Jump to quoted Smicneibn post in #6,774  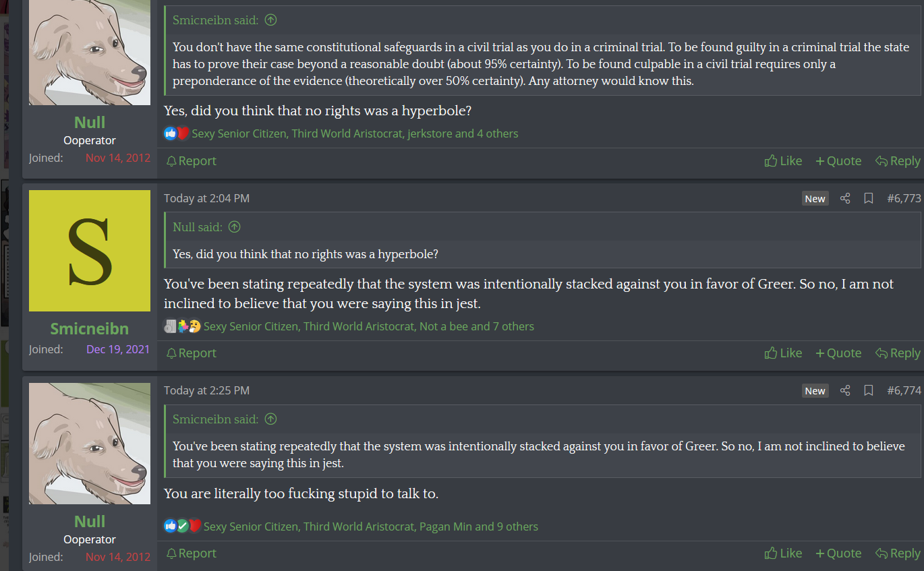pos(270,419)
